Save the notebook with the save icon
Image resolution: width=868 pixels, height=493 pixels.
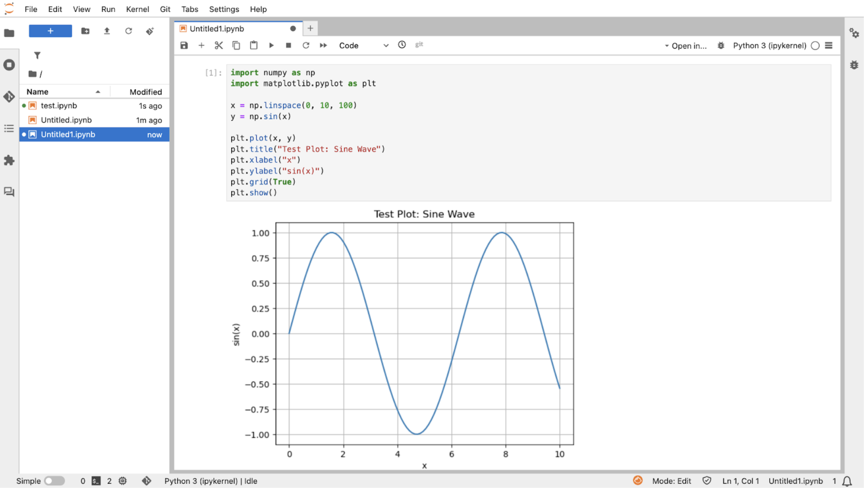pos(184,45)
